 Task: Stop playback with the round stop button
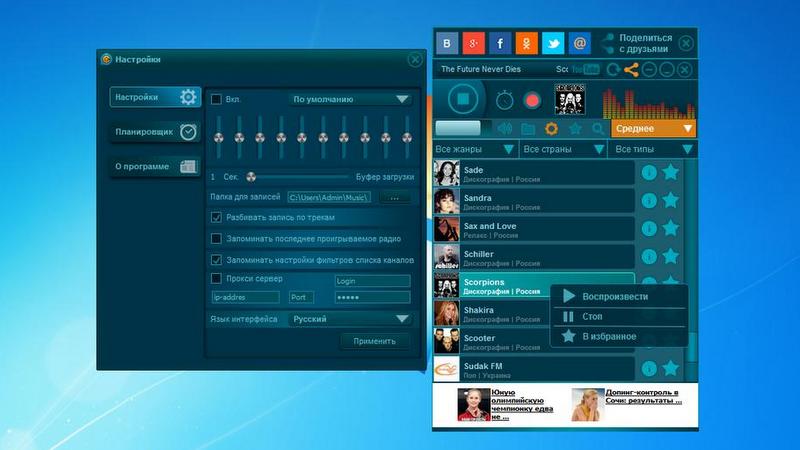pyautogui.click(x=463, y=98)
